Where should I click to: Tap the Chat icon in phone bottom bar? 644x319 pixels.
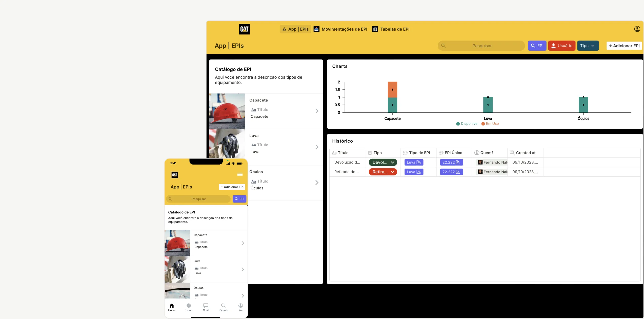(206, 306)
